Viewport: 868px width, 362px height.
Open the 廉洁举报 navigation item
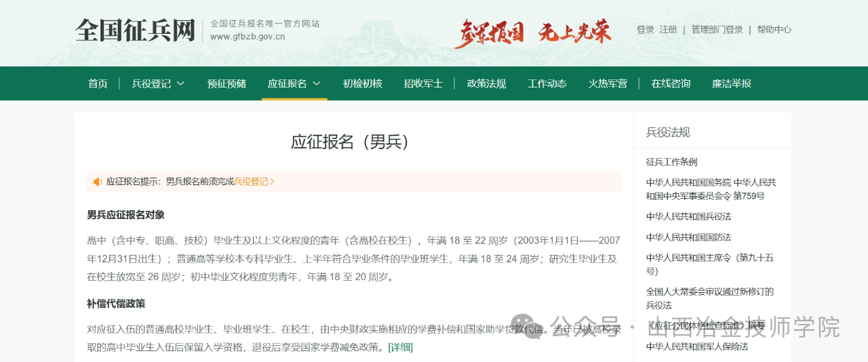coord(732,84)
